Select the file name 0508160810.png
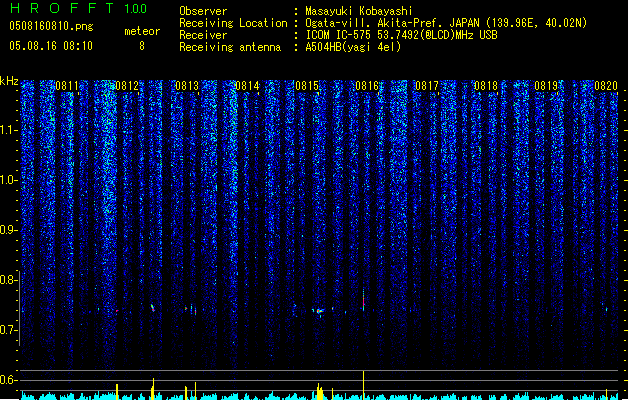629x400 pixels. (51, 26)
